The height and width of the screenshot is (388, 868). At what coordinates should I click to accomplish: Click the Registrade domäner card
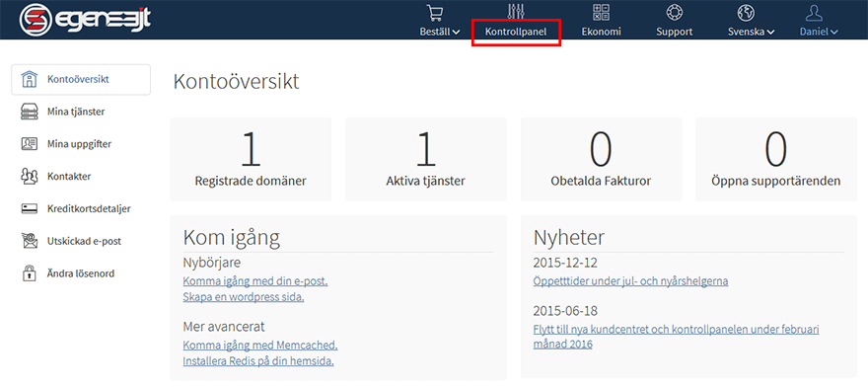coord(251,160)
